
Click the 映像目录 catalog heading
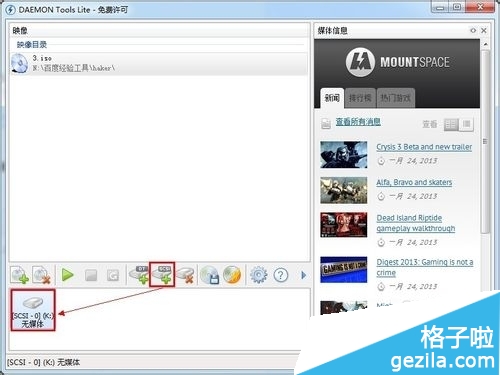[x=32, y=44]
